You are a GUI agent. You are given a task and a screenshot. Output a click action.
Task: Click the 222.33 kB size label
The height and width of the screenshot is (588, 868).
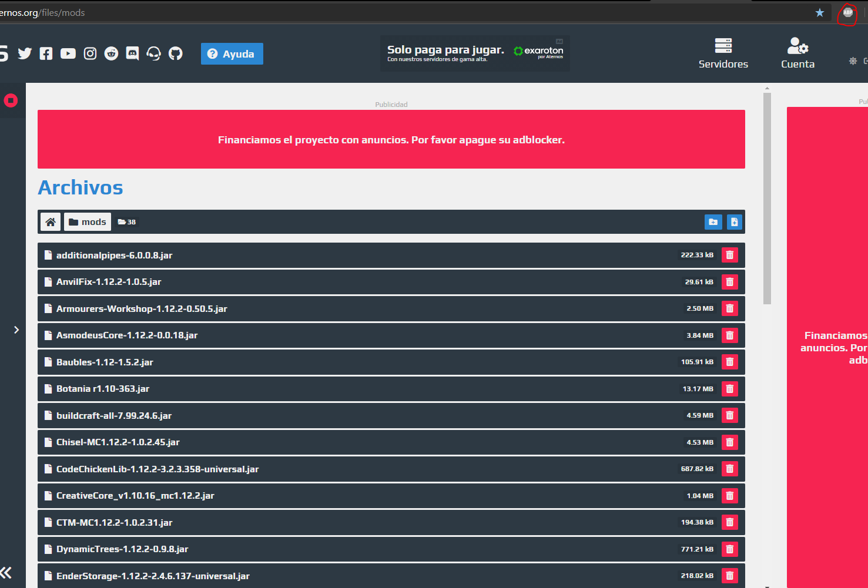click(697, 255)
